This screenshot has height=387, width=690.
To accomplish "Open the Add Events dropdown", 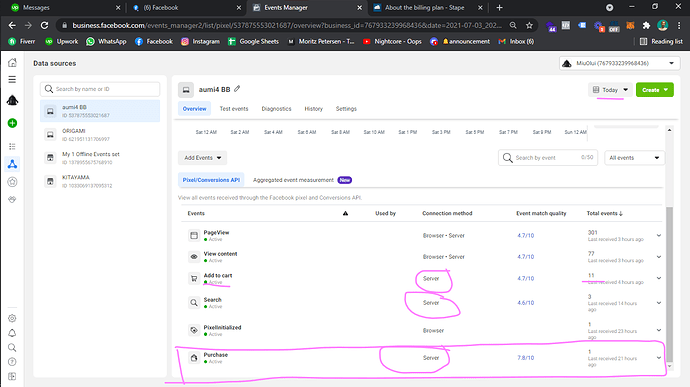I will tap(202, 158).
